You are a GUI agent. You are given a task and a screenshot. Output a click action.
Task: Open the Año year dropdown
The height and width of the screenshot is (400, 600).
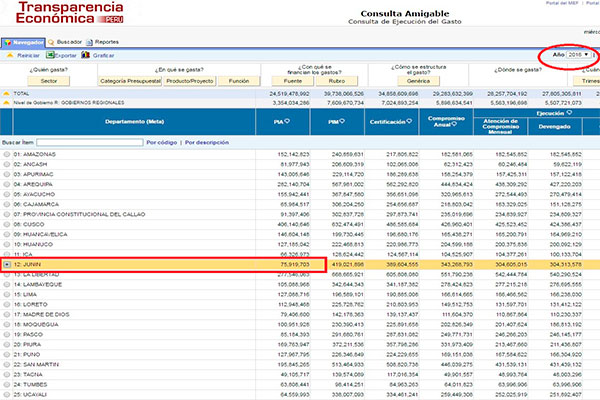(x=578, y=55)
